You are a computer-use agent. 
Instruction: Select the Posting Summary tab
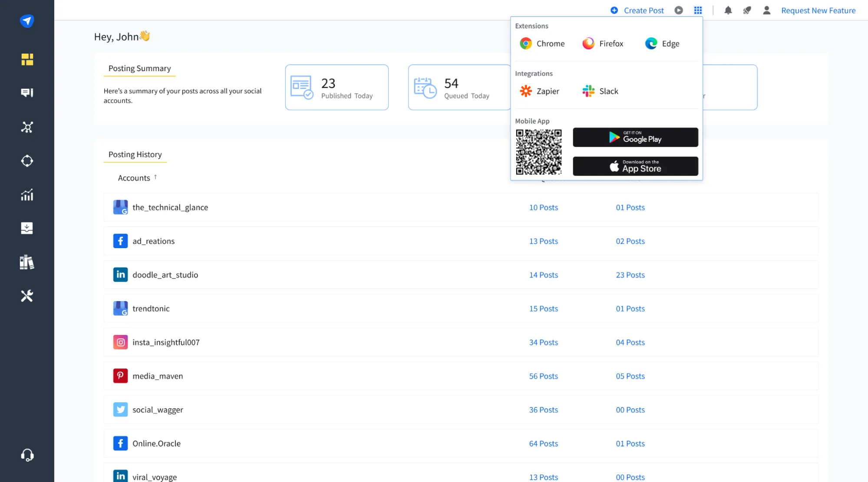pos(139,69)
